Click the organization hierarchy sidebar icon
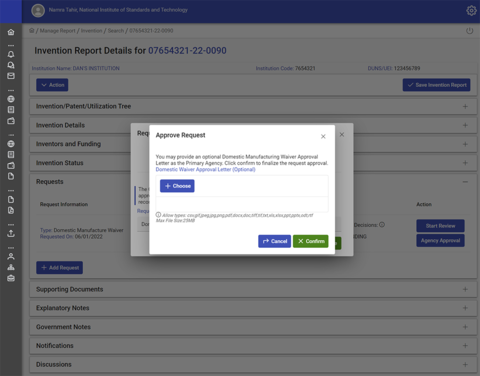The image size is (480, 376). [11, 267]
